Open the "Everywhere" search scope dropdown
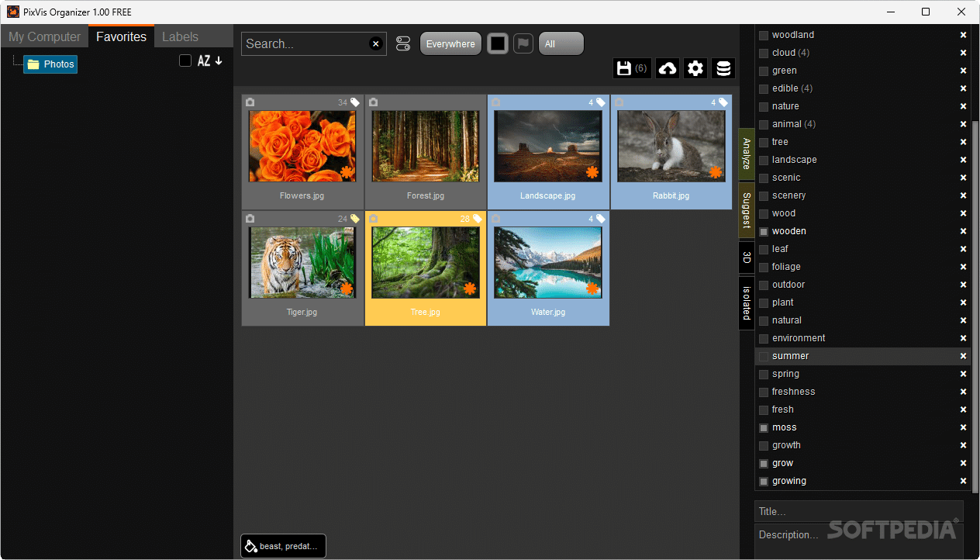Viewport: 980px width, 560px height. coord(450,43)
